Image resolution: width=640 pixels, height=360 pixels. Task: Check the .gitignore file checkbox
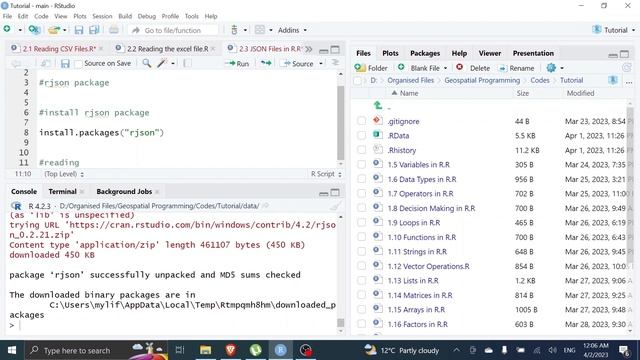click(x=362, y=121)
